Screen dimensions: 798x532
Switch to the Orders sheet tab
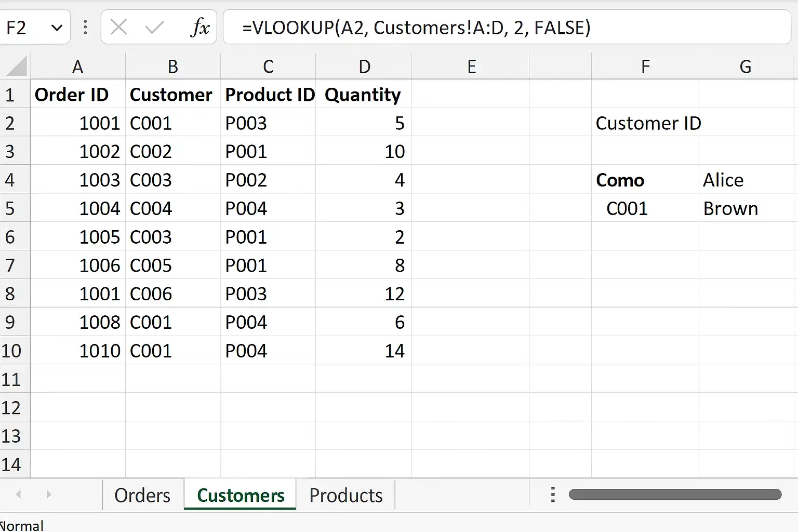pyautogui.click(x=142, y=495)
